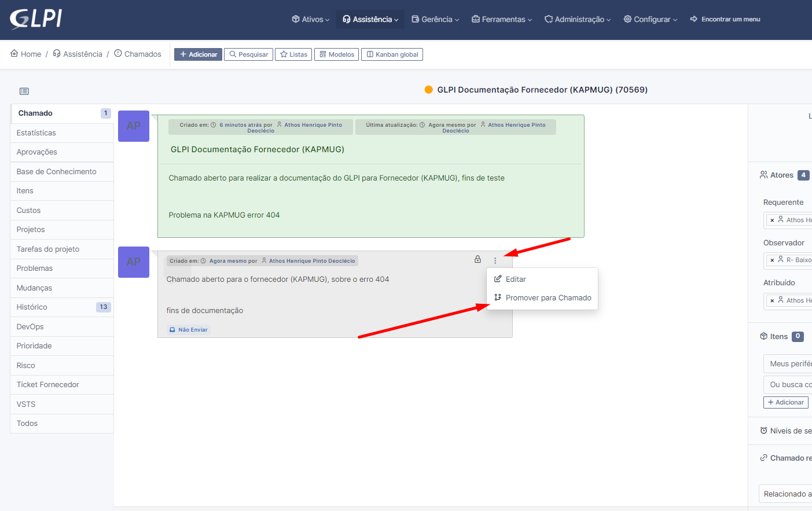Open the Ferramentas menu
Screen dimensions: 812x511
502,19
